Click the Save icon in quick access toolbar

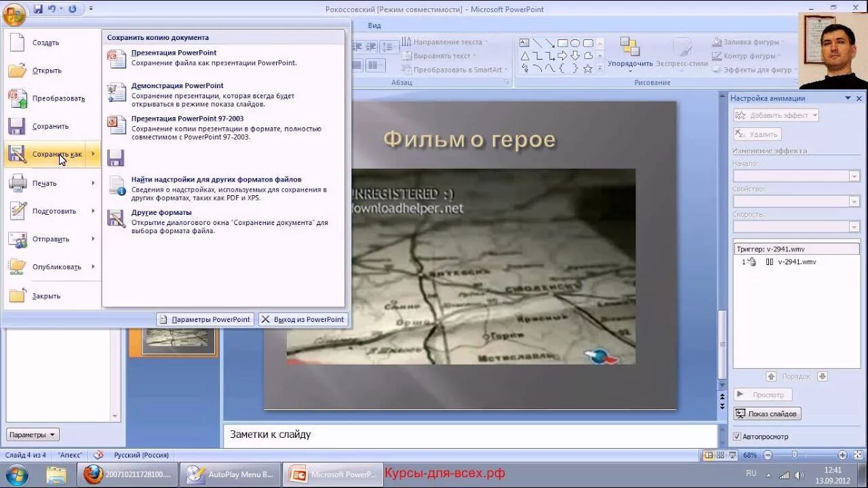pos(38,9)
